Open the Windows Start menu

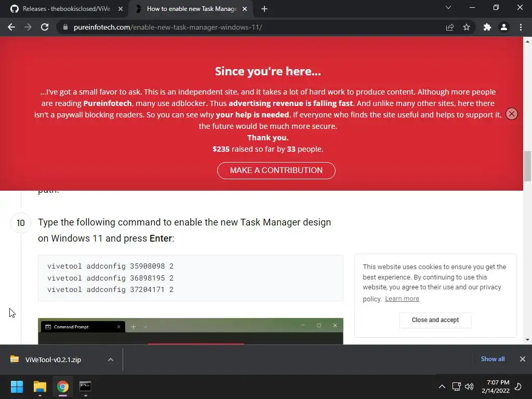(17, 387)
